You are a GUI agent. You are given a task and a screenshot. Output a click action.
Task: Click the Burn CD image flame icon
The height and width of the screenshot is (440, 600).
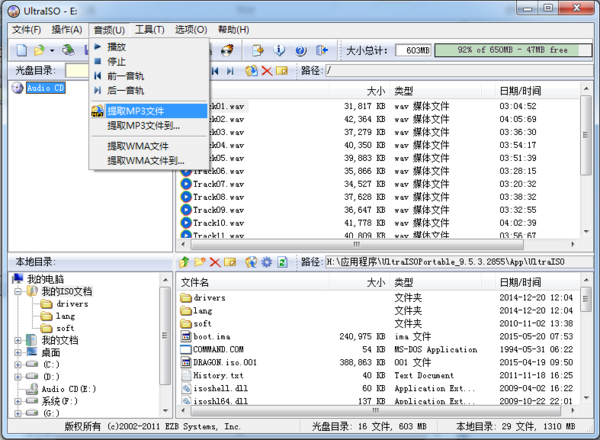tap(227, 50)
